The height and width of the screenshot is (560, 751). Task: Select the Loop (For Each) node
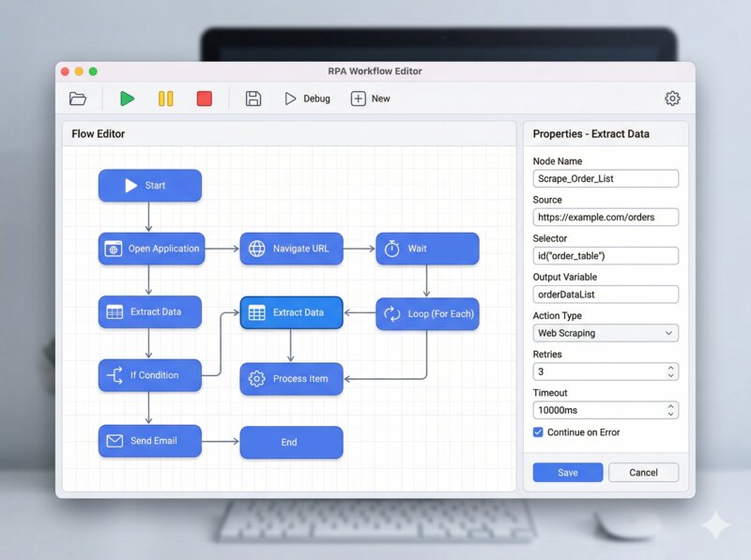pyautogui.click(x=427, y=313)
